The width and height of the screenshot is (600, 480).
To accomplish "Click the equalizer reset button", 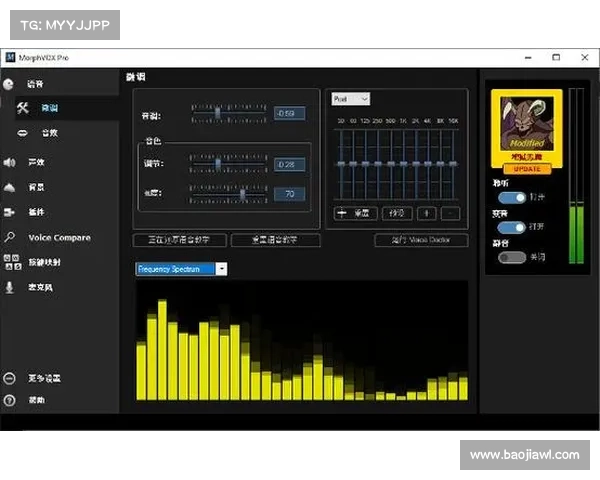I will [x=355, y=213].
